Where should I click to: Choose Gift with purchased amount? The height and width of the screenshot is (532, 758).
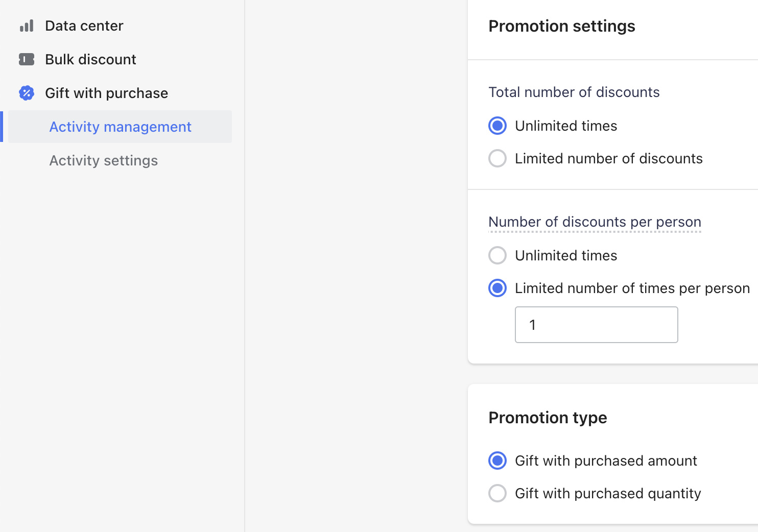pyautogui.click(x=498, y=461)
